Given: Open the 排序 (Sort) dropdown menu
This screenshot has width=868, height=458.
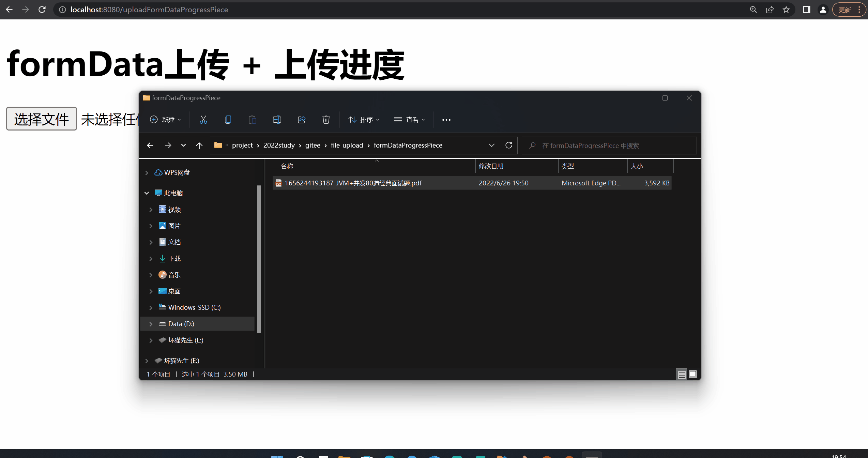Looking at the screenshot, I should 364,120.
